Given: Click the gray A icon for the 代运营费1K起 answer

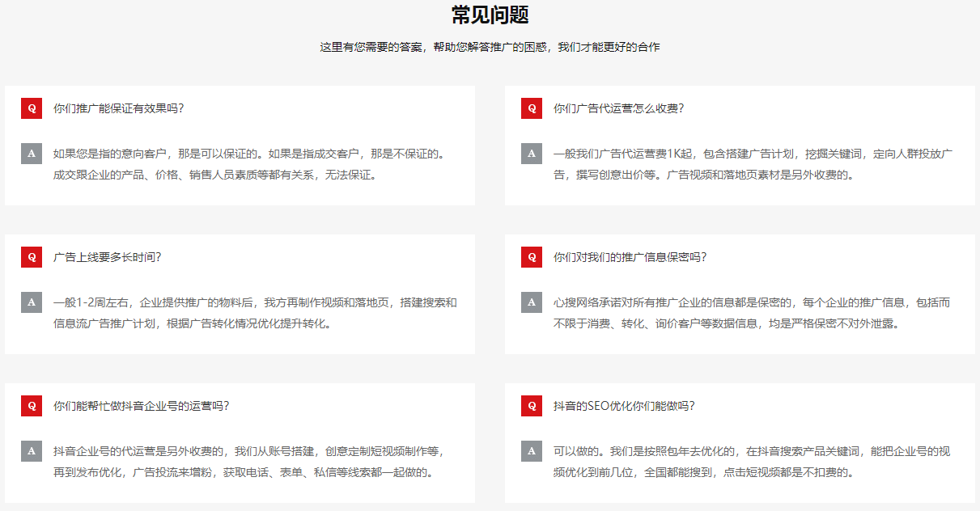Looking at the screenshot, I should click(532, 154).
